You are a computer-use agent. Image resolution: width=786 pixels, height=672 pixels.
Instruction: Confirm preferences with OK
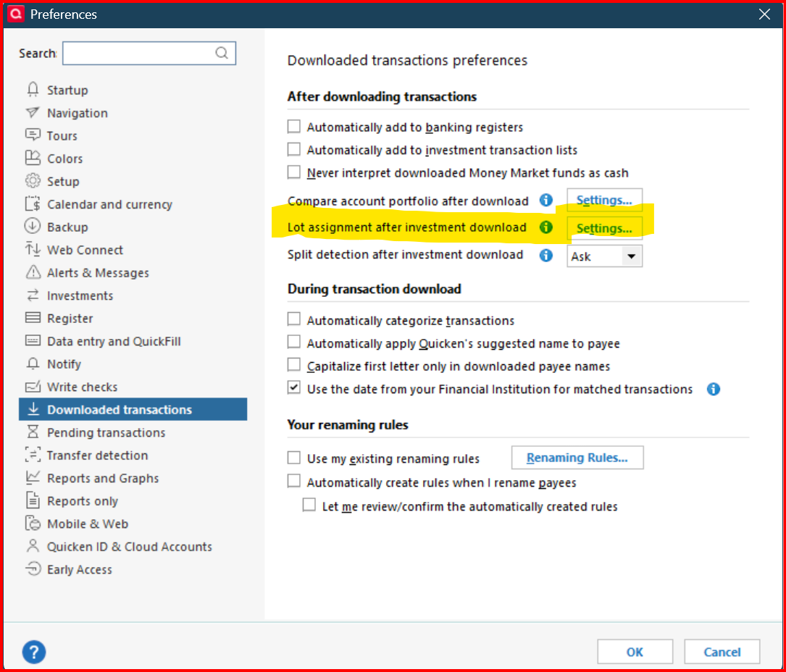click(635, 652)
